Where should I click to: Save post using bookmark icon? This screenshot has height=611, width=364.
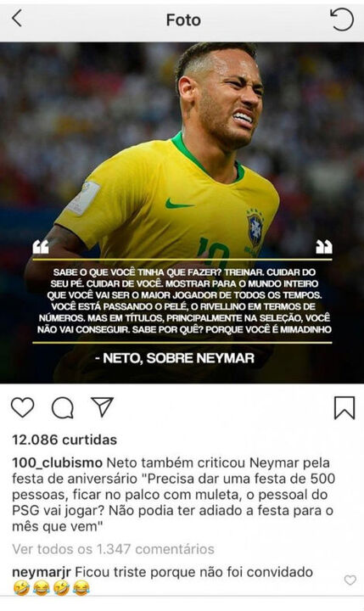[344, 408]
